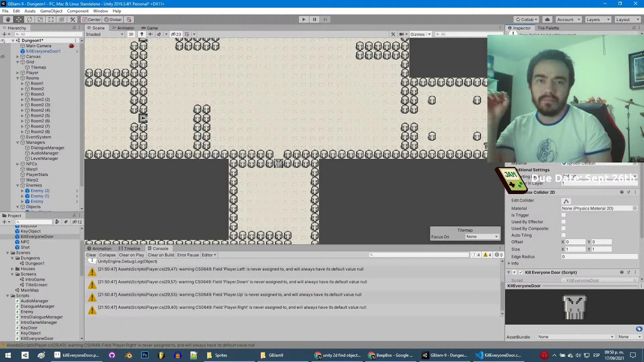Select Enemy (2) prefab in Hierarchy
The height and width of the screenshot is (362, 644).
pos(40,191)
